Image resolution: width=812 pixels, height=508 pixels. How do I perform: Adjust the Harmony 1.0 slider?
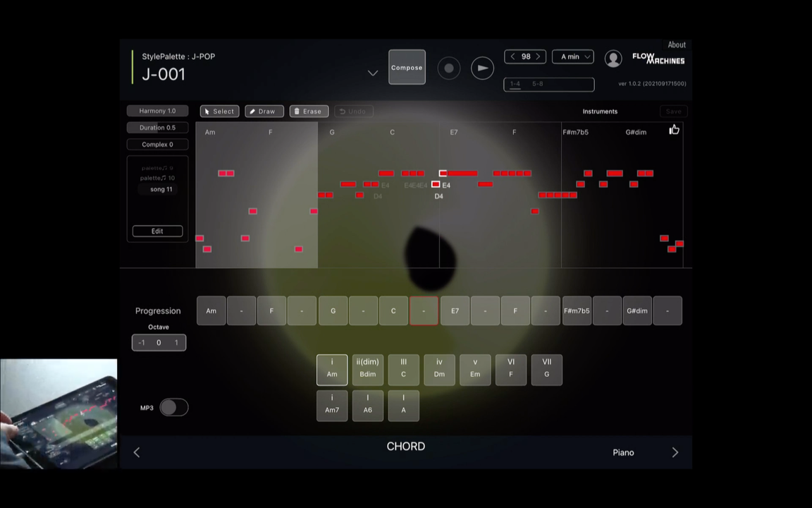157,111
